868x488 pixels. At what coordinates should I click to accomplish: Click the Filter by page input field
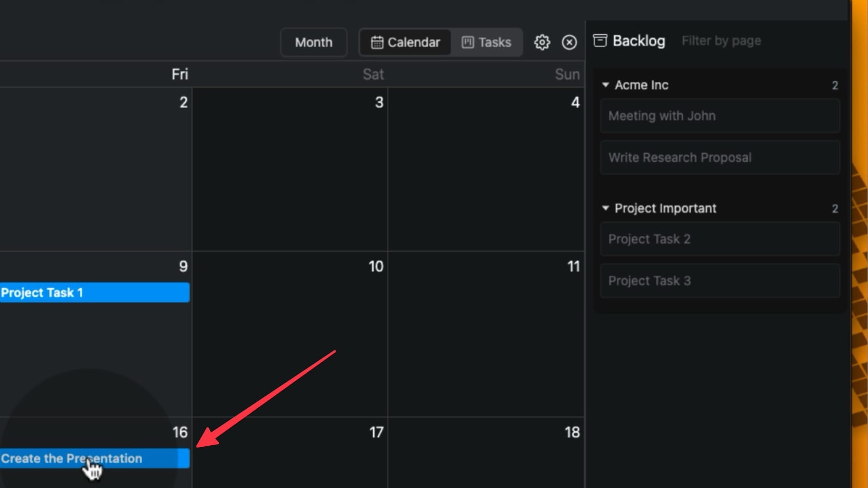click(721, 40)
